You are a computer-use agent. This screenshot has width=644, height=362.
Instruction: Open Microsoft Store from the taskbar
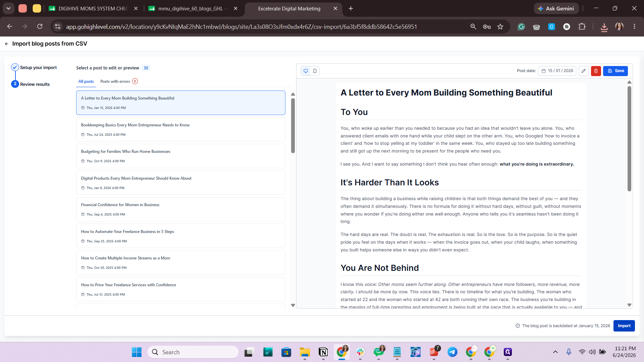[286, 352]
